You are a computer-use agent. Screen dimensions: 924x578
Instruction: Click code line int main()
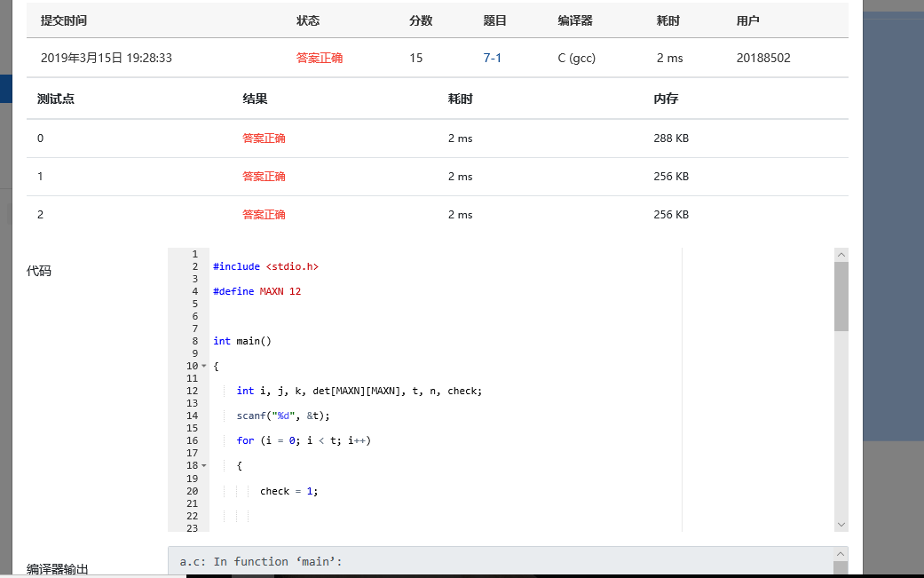tap(242, 341)
